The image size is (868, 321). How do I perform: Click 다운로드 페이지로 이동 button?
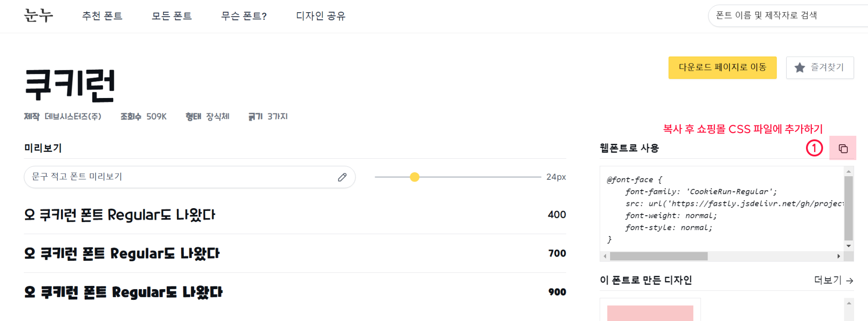722,67
